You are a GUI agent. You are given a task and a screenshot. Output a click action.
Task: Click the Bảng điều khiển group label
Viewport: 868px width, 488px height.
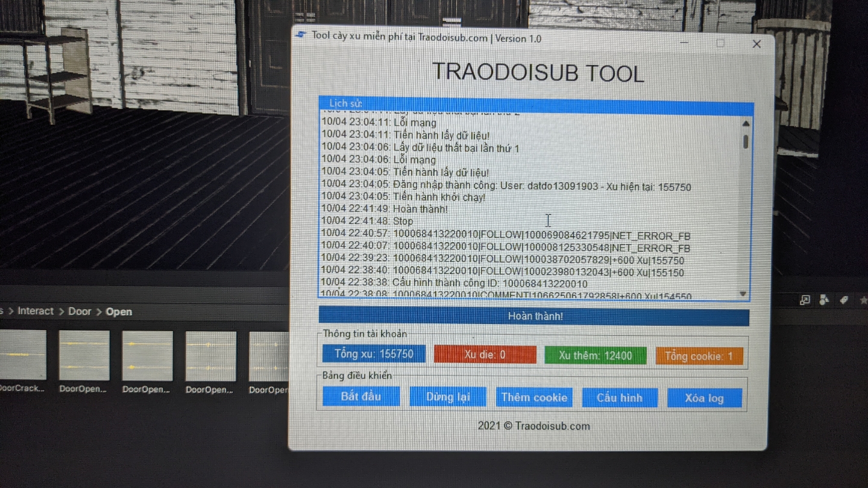pos(357,375)
